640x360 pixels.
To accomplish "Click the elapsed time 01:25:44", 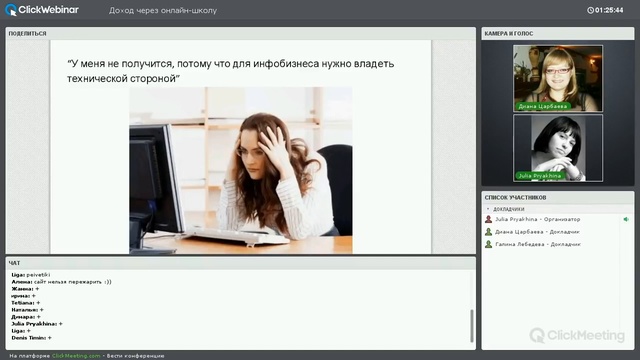I will tap(609, 10).
